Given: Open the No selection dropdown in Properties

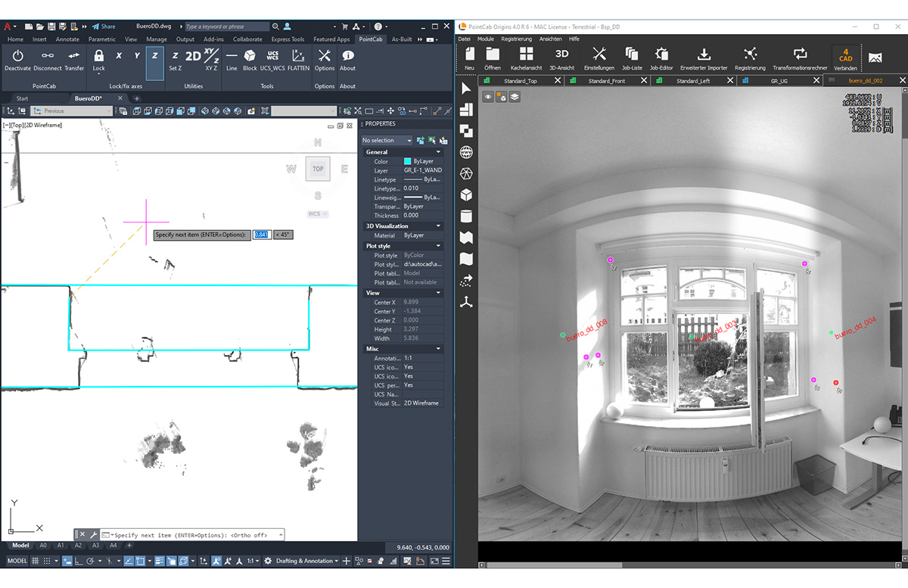Looking at the screenshot, I should (x=386, y=140).
